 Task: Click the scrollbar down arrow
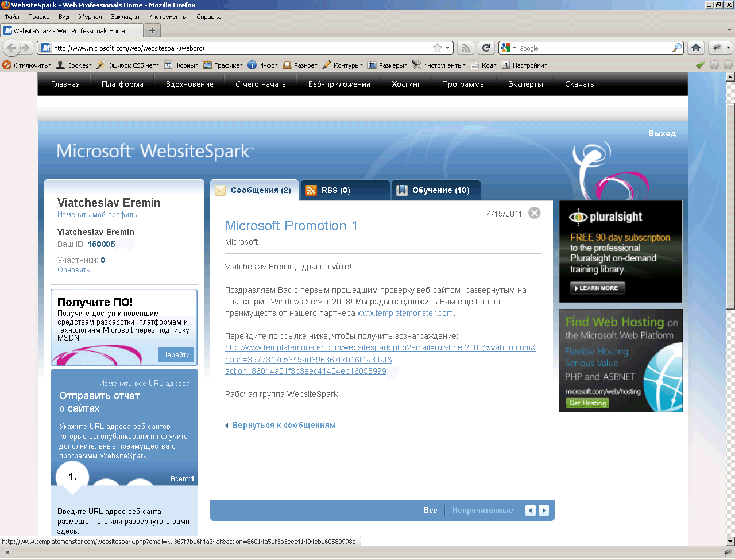click(x=730, y=541)
